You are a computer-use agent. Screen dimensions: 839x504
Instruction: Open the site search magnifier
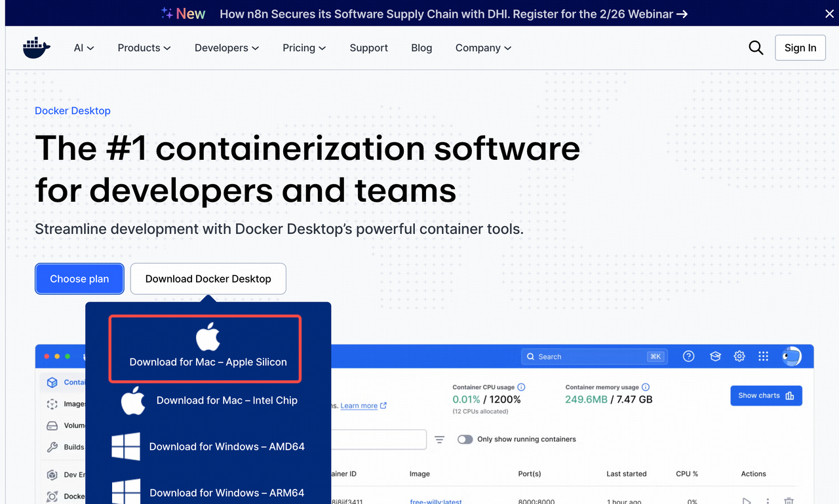756,48
